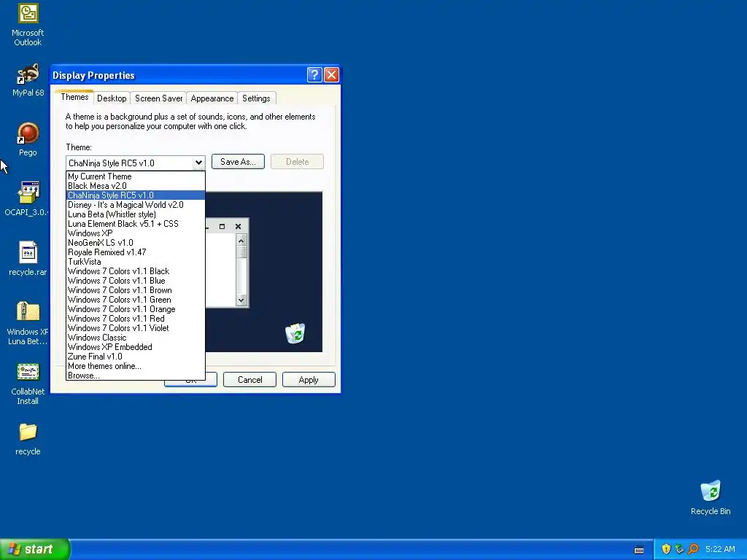Choose Disney It's a Magical World theme
Screen dimensions: 747x560
pyautogui.click(x=135, y=205)
